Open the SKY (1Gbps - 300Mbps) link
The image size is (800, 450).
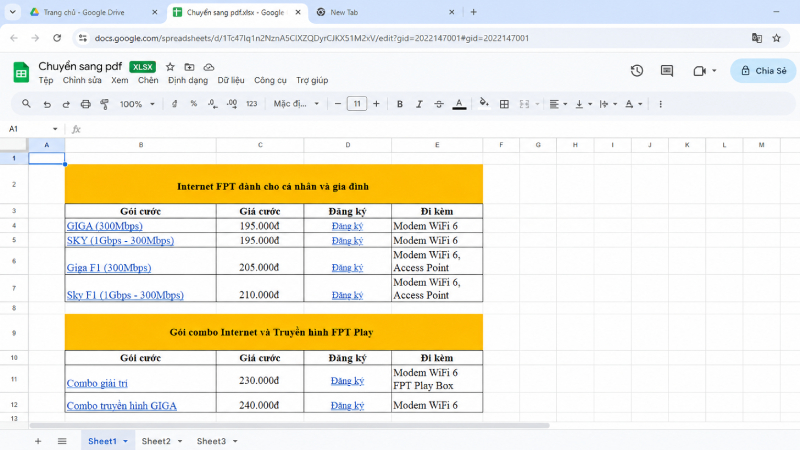click(120, 240)
